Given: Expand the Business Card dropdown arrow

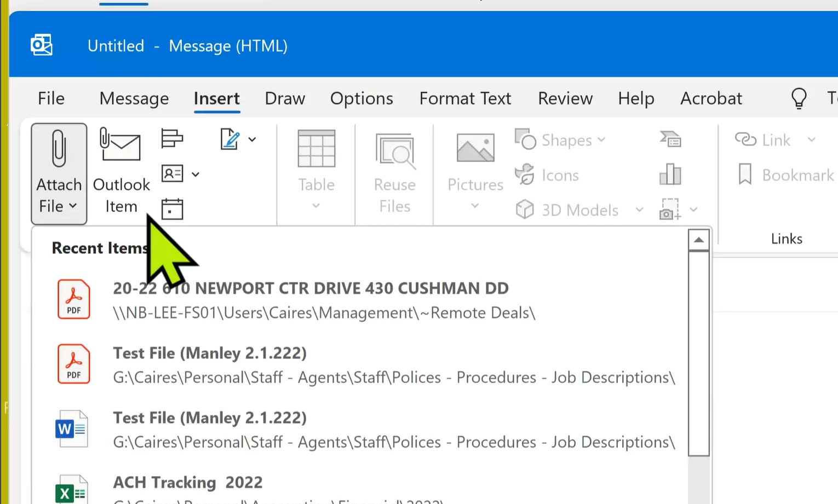Looking at the screenshot, I should (196, 175).
